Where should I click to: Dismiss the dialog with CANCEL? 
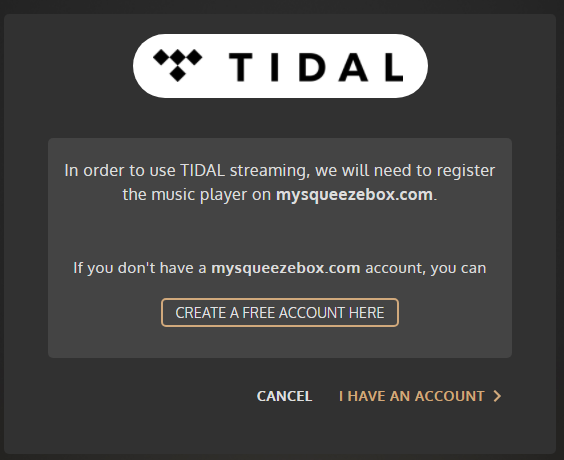tap(284, 396)
